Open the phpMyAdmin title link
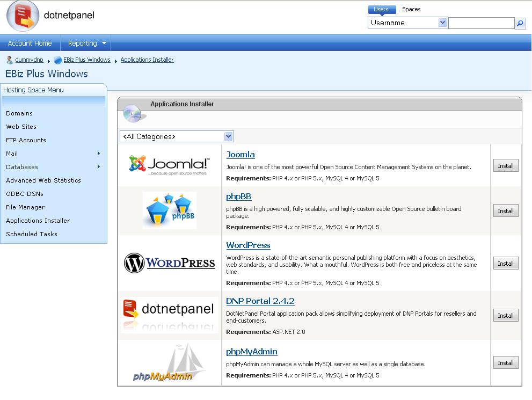This screenshot has height=400, width=532. (251, 352)
